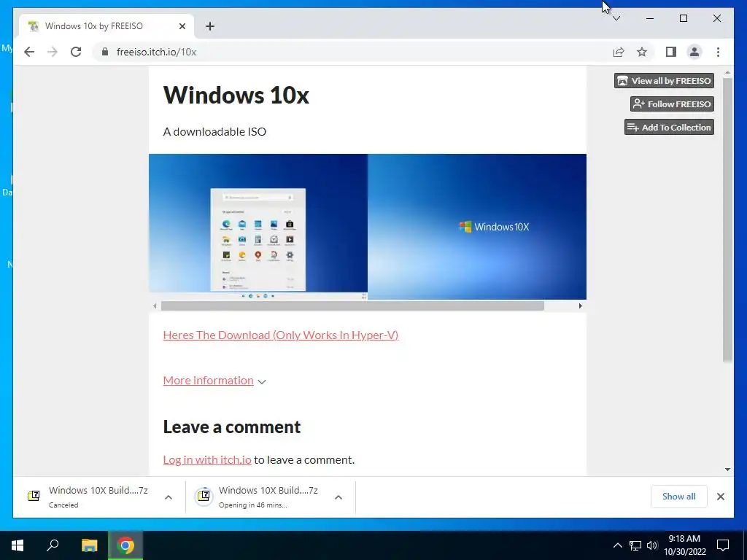
Task: Click Opening in 46 mins status text
Action: coord(253,505)
